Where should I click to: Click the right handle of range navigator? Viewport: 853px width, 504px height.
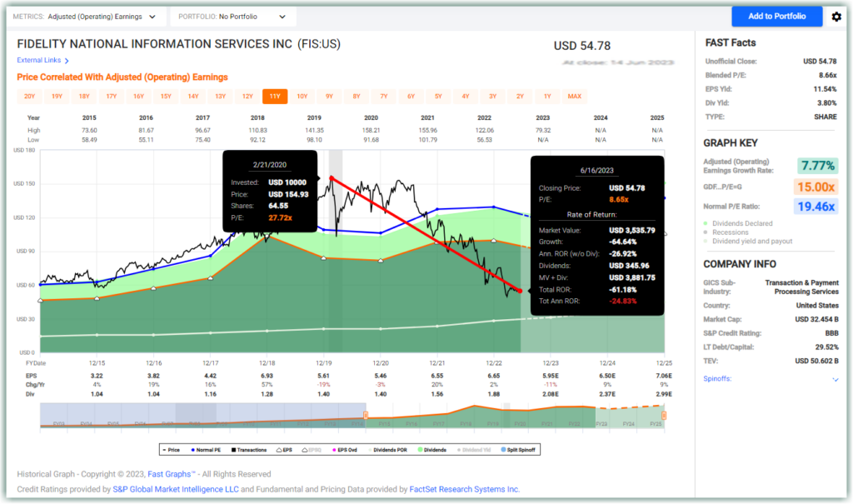point(664,416)
